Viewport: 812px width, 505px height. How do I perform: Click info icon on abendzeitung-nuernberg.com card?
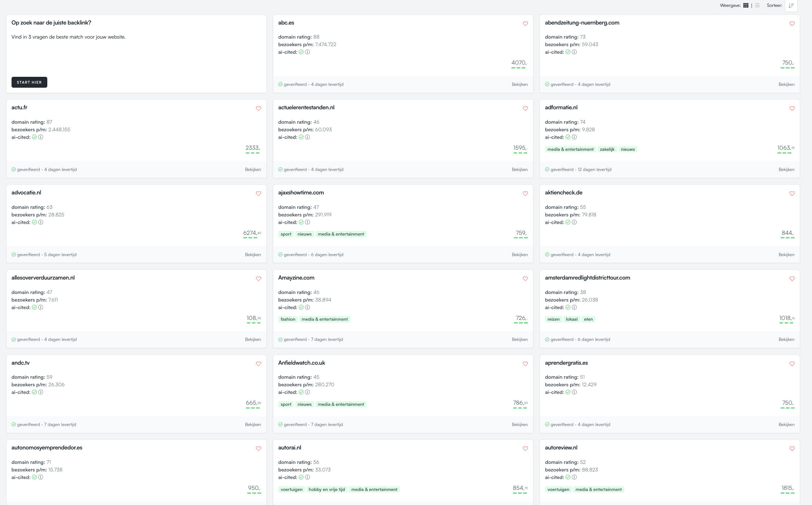click(574, 52)
